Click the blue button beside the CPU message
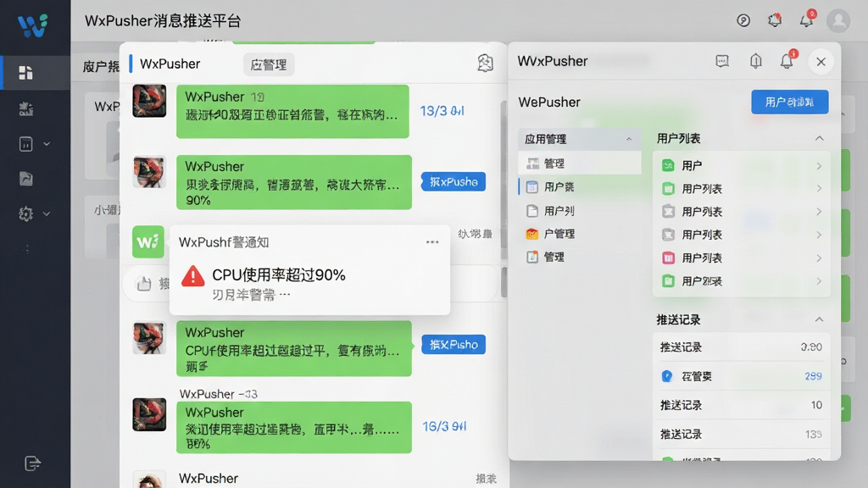The height and width of the screenshot is (488, 868). (453, 344)
